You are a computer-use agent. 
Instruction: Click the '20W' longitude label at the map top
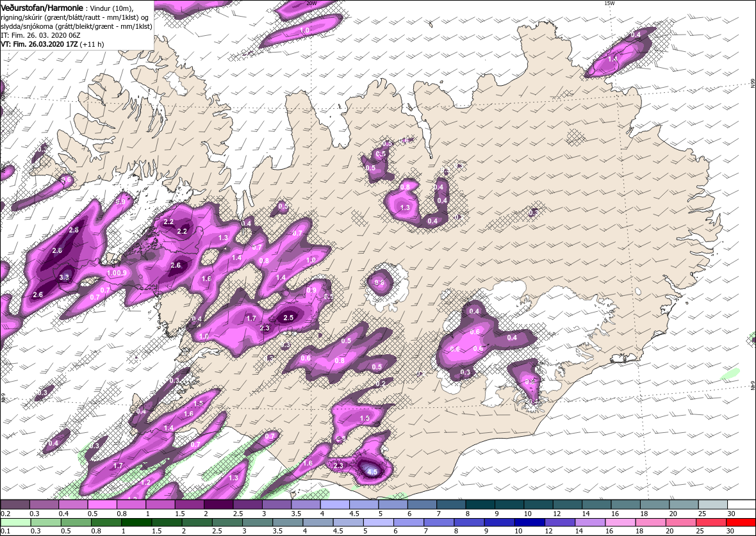[311, 3]
